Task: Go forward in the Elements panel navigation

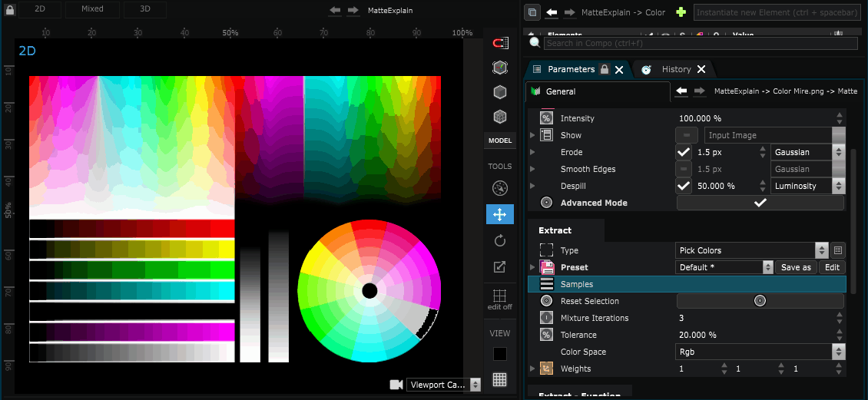Action: pyautogui.click(x=570, y=12)
